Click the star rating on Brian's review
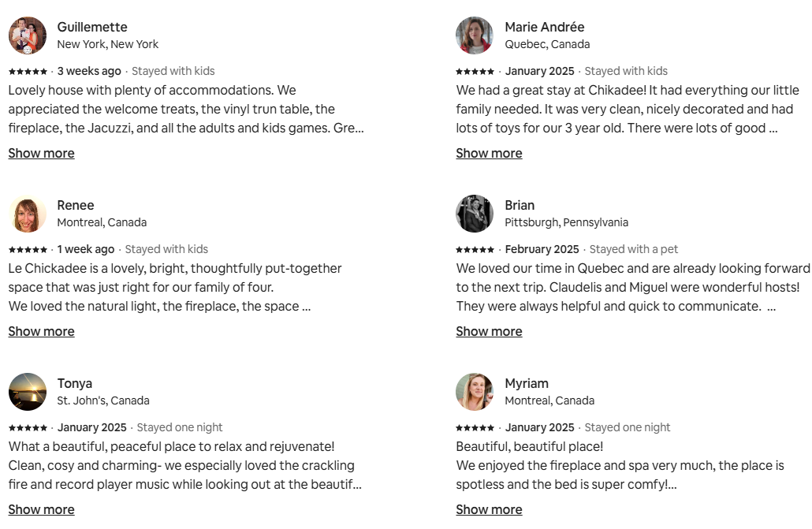Viewport: 812px width, 529px height. click(x=475, y=250)
